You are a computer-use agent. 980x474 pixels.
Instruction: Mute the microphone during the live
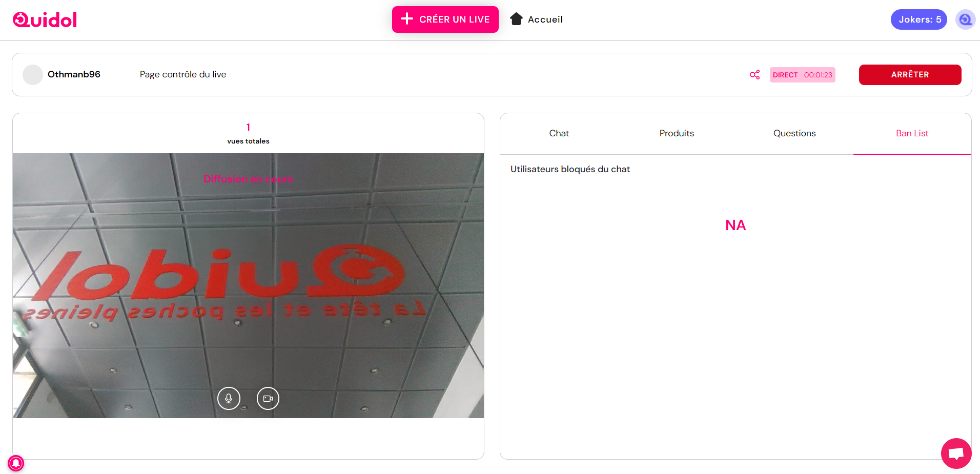[229, 398]
